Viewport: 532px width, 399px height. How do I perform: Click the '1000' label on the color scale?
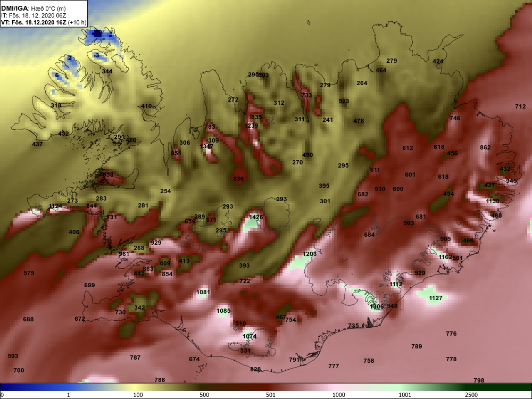pyautogui.click(x=338, y=395)
